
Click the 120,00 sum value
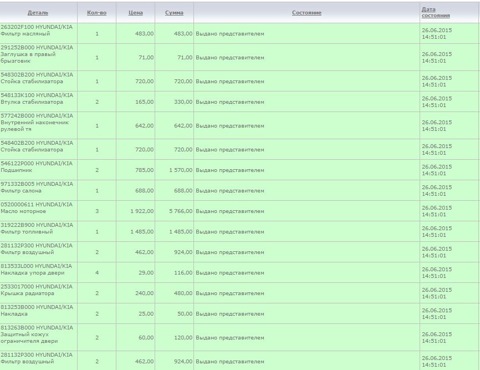click(183, 338)
